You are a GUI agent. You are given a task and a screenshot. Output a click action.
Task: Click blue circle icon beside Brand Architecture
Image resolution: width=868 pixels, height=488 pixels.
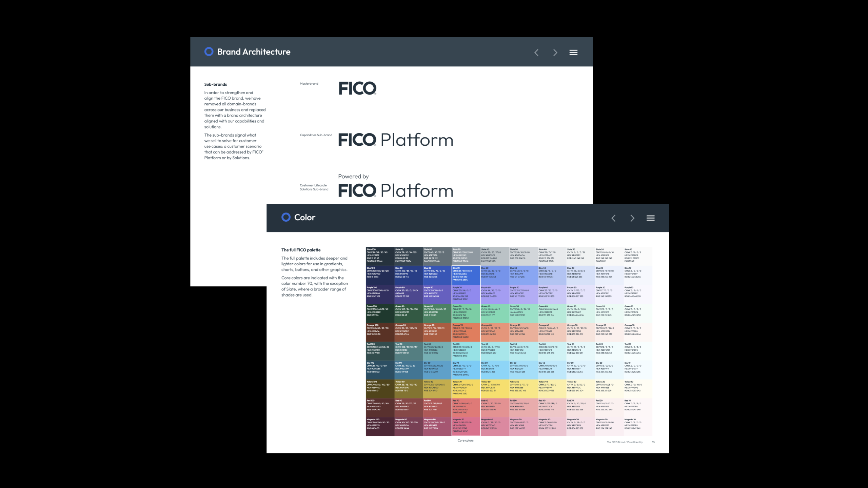[x=209, y=52]
